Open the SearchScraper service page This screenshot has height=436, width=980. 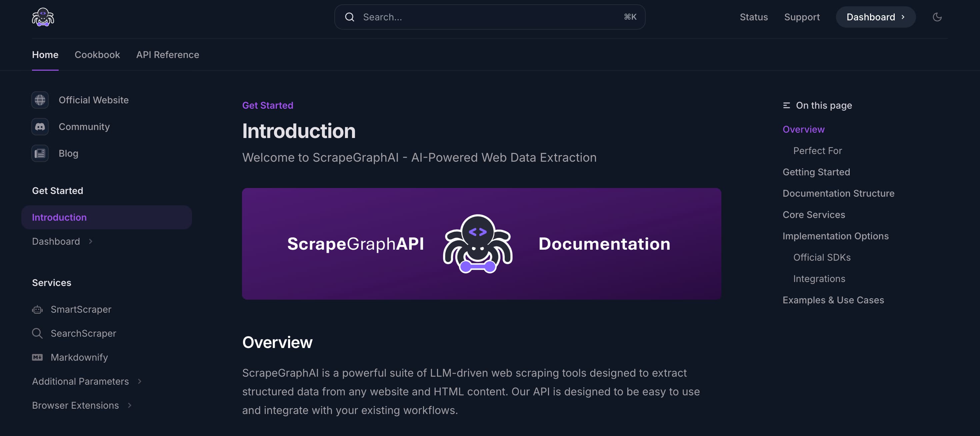tap(83, 333)
